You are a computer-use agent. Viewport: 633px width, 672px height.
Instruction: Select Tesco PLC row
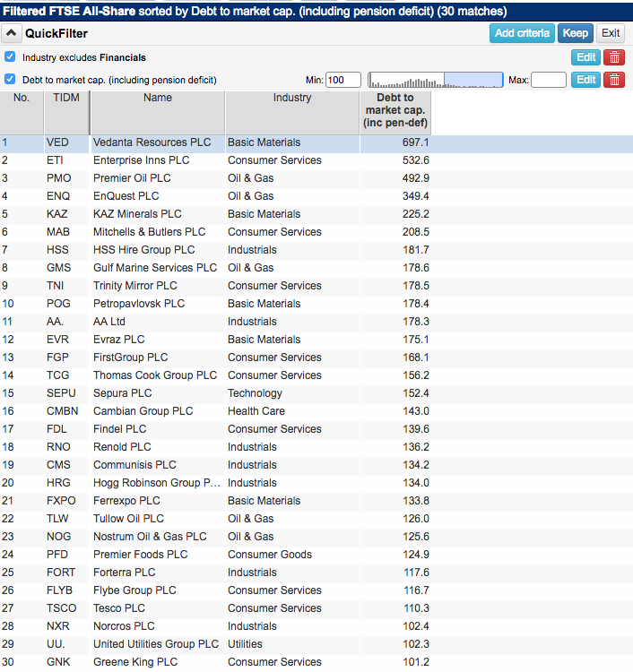click(x=316, y=608)
